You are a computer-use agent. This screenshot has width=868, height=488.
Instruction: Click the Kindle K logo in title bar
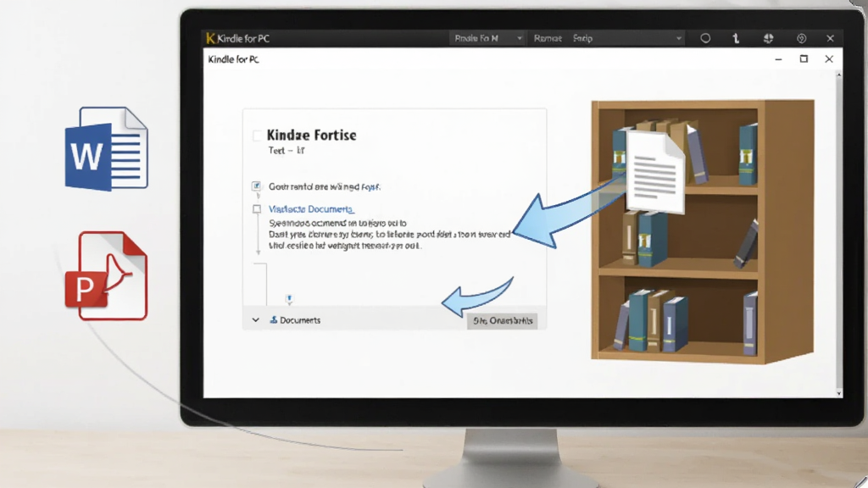210,38
